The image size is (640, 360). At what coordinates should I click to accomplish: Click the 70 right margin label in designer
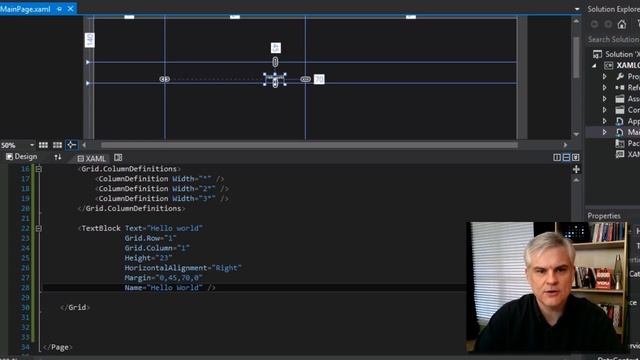(x=319, y=79)
